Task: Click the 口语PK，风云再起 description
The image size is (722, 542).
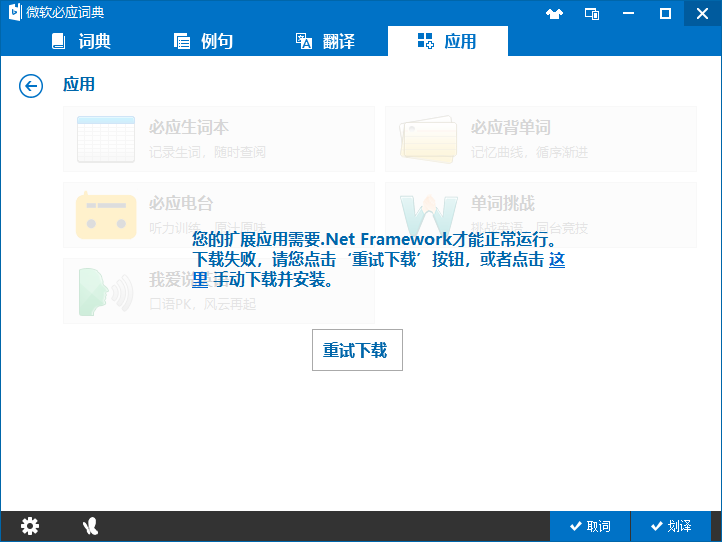Action: point(203,304)
